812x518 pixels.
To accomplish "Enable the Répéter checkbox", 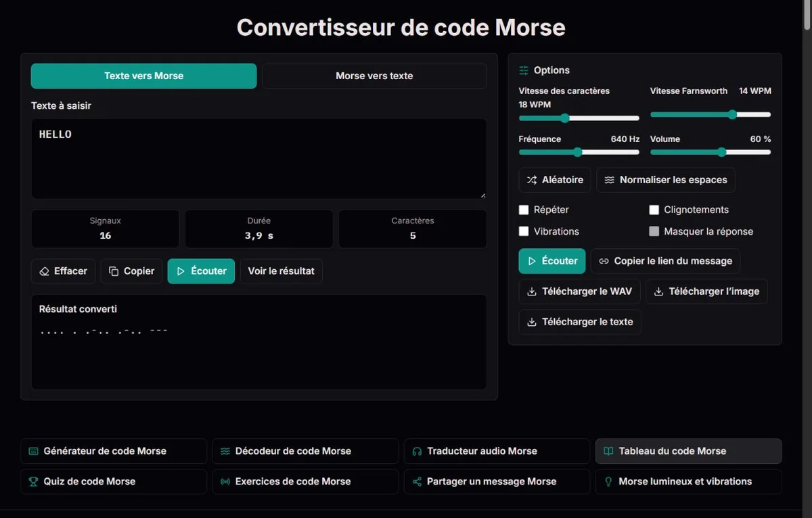I will [x=524, y=210].
